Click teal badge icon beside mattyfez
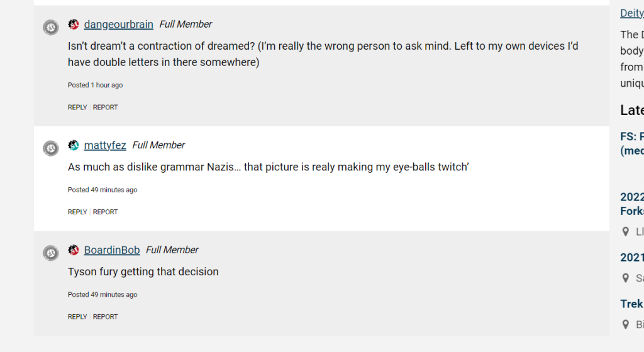Image resolution: width=644 pixels, height=352 pixels. pyautogui.click(x=74, y=145)
